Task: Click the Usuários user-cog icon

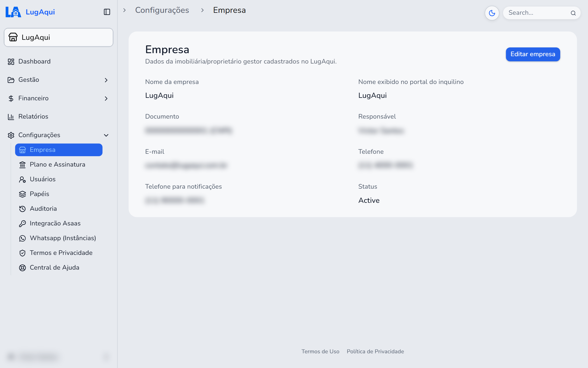Action: tap(22, 179)
